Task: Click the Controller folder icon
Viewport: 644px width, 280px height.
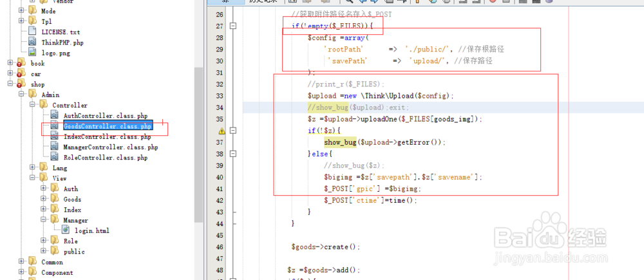Action: [x=44, y=105]
